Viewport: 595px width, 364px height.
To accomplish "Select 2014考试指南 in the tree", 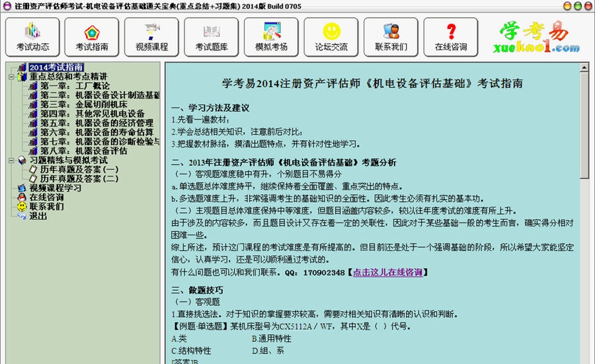I will [56, 67].
